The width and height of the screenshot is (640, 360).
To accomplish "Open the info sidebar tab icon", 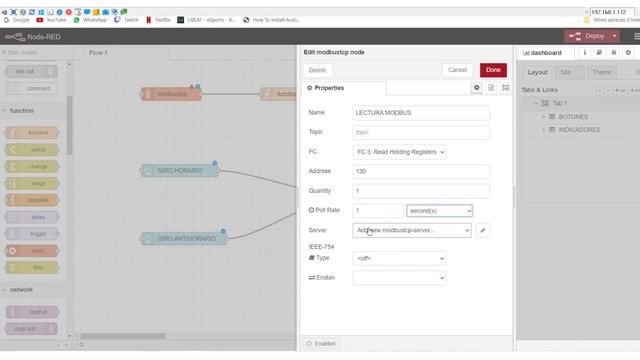I will 584,52.
